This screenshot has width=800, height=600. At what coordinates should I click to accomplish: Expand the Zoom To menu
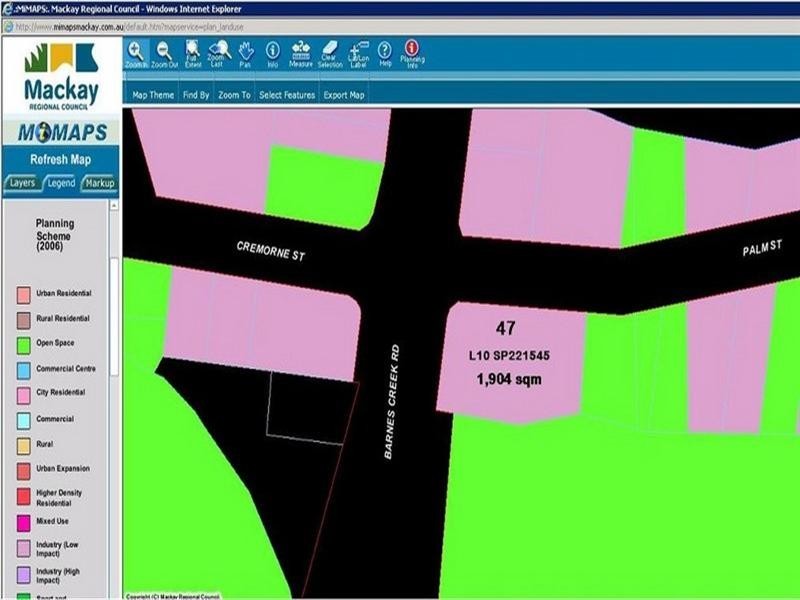(234, 95)
